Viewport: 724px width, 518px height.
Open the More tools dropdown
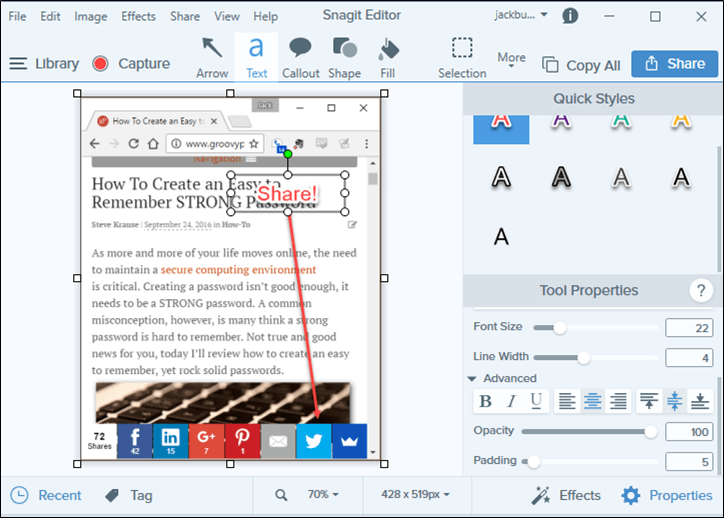click(x=511, y=60)
